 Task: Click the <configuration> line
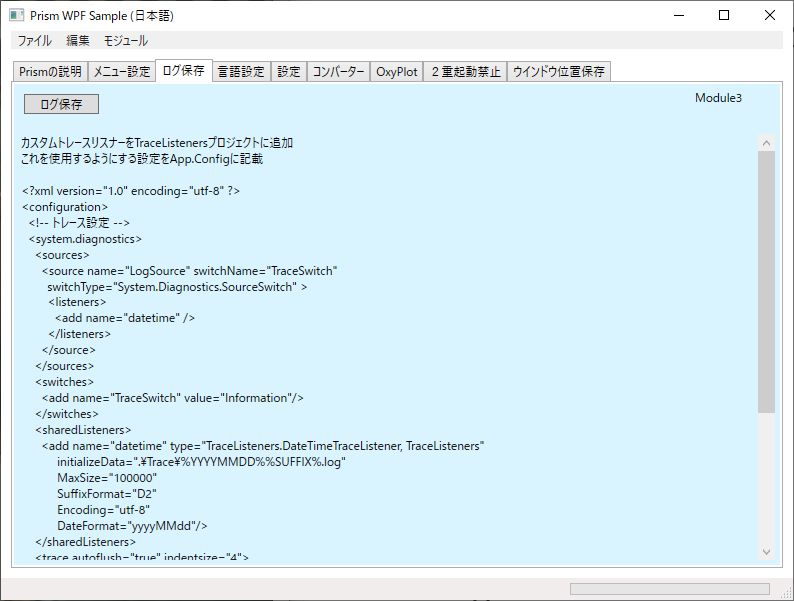coord(65,207)
